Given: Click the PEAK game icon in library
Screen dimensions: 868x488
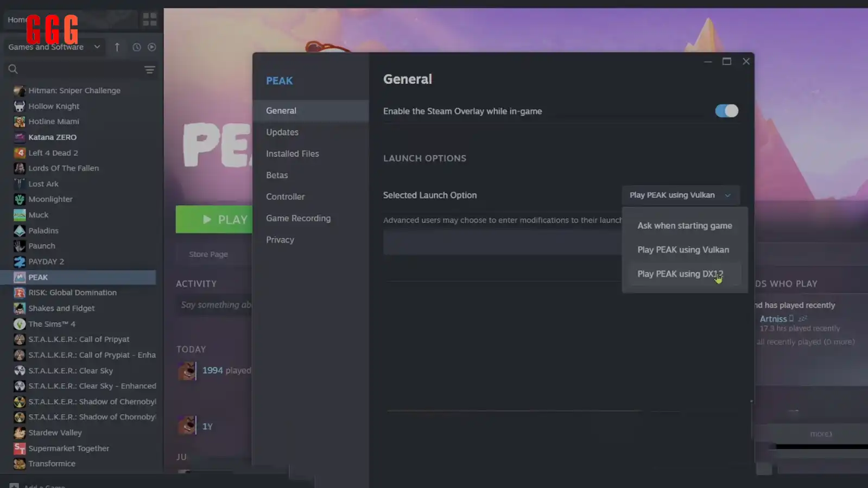Looking at the screenshot, I should click(20, 277).
